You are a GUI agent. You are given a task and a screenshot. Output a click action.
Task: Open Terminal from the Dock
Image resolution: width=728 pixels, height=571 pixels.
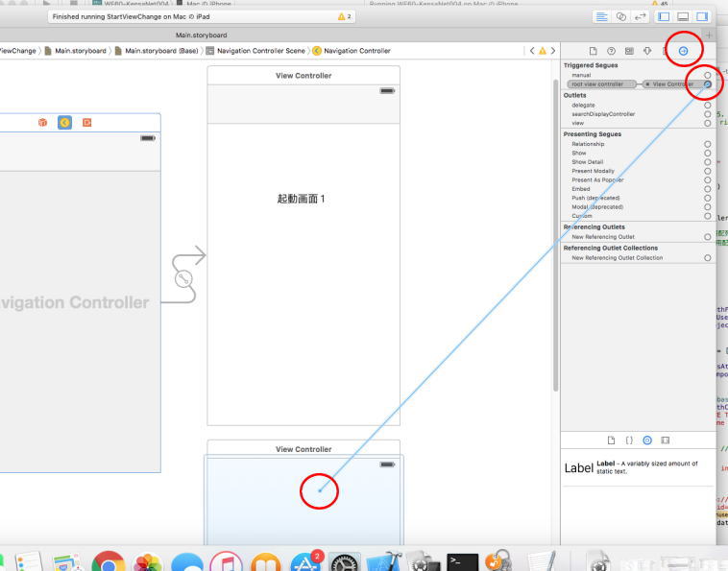pyautogui.click(x=463, y=562)
